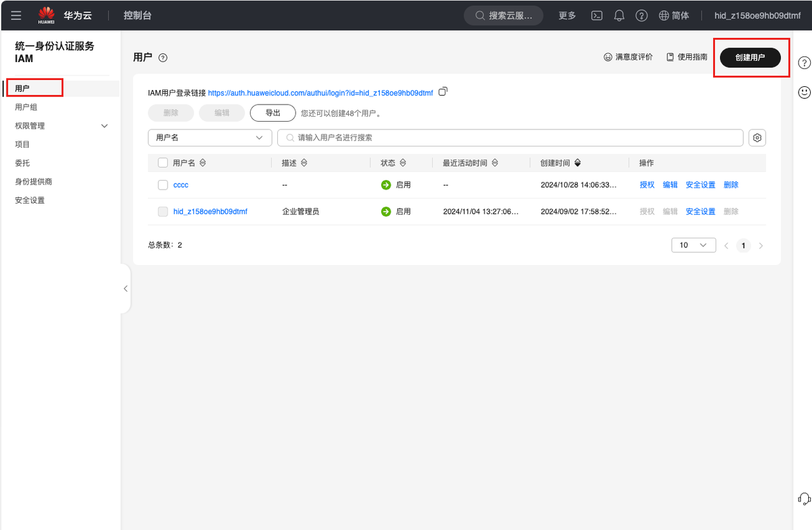The height and width of the screenshot is (530, 812).
Task: Open 委托 in the sidebar
Action: click(x=22, y=163)
